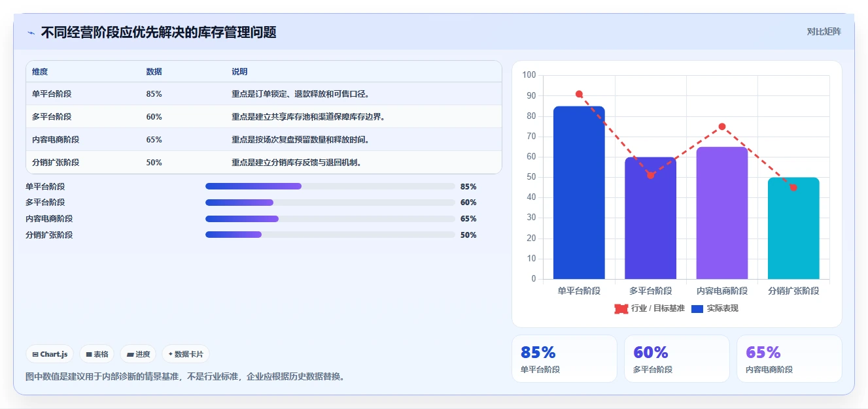This screenshot has height=409, width=868.
Task: Select the Chart.js tag chip
Action: 50,354
